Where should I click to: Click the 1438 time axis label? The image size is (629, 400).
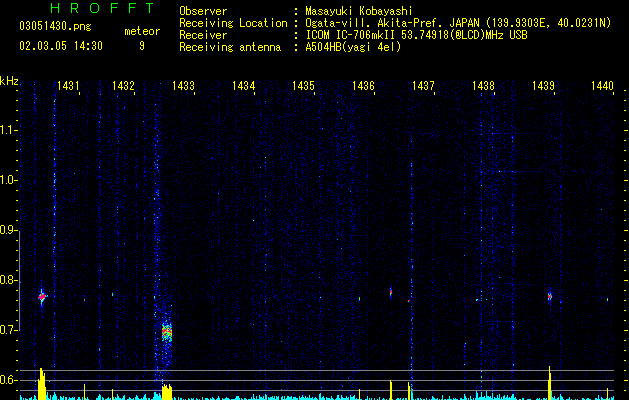[x=483, y=85]
